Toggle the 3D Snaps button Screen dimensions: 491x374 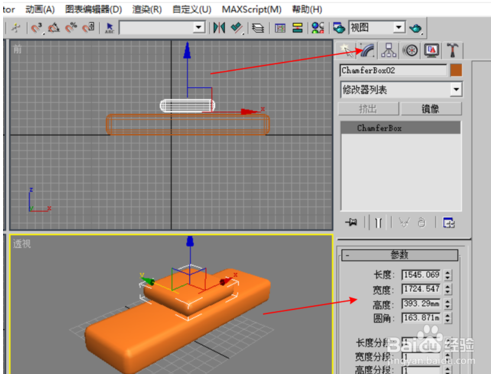coord(37,28)
